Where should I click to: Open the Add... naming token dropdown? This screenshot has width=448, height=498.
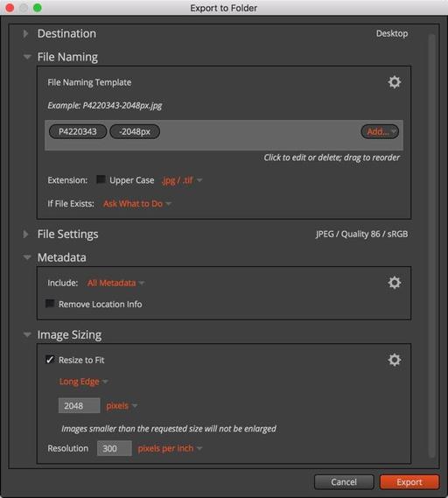pos(380,131)
